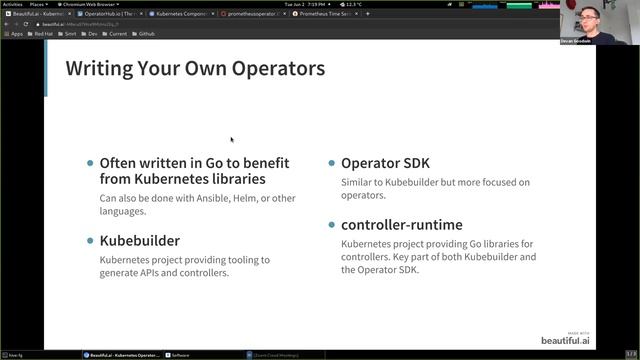Go forward in browser history
640x360 pixels.
click(x=16, y=24)
